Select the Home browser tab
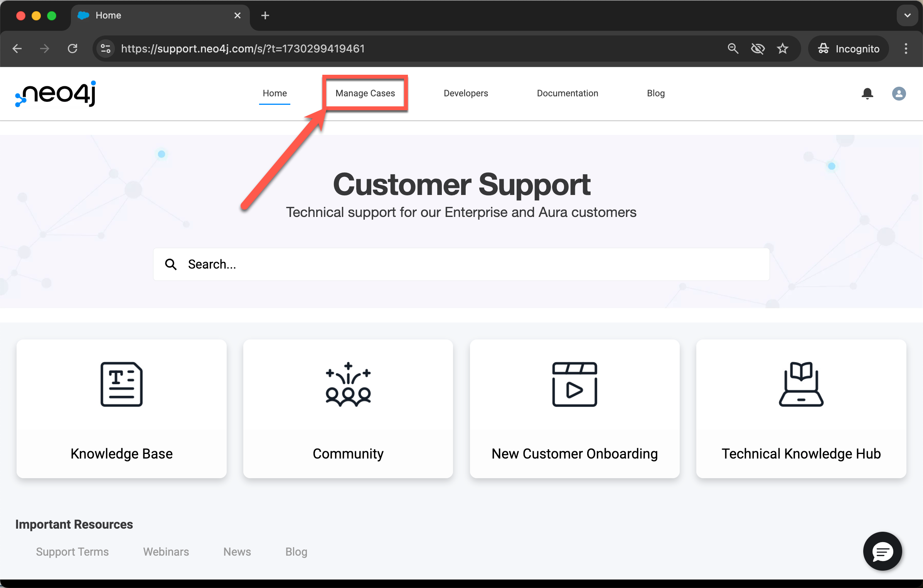This screenshot has height=588, width=923. point(160,15)
